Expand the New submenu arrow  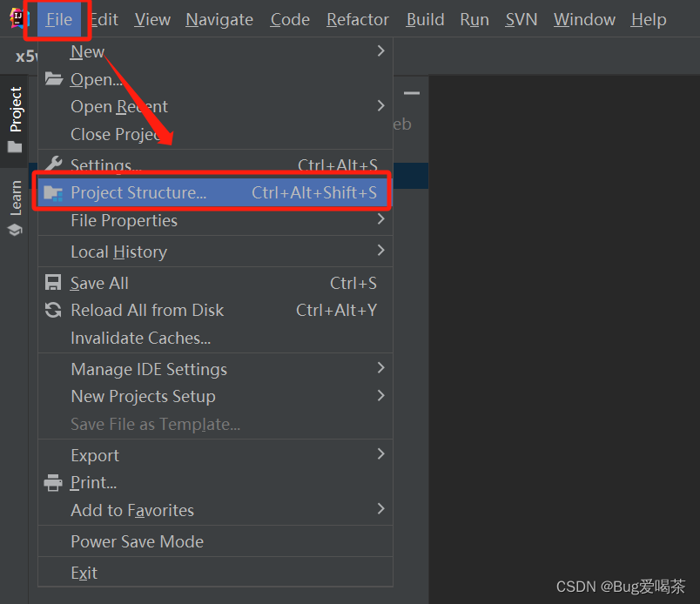click(380, 50)
